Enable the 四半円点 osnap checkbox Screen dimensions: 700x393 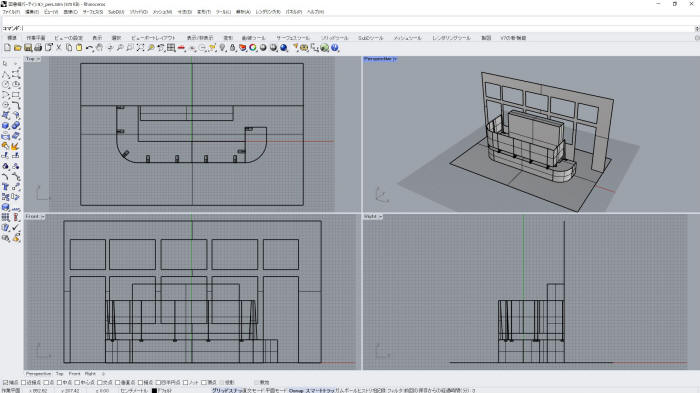pos(158,382)
